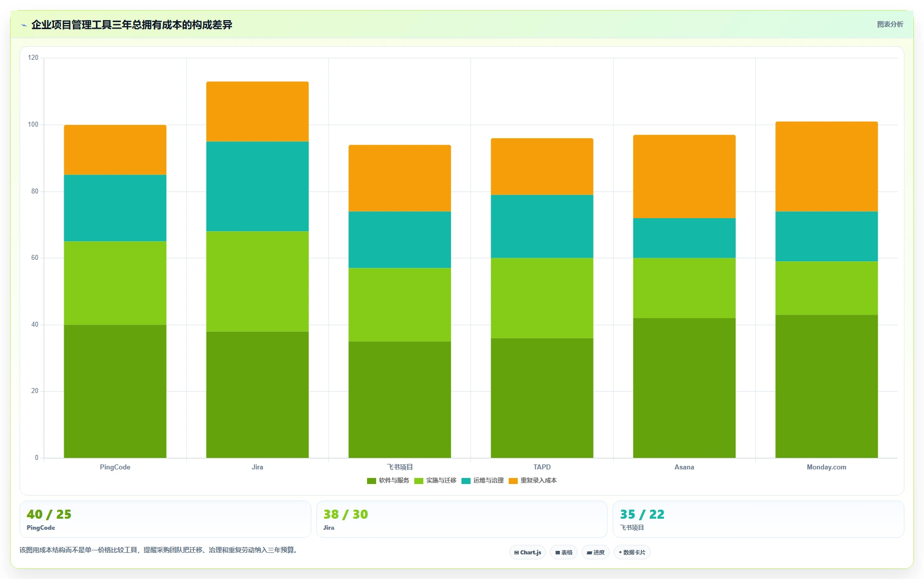
Task: Click the icon inside the Chart.js tag
Action: pos(516,552)
